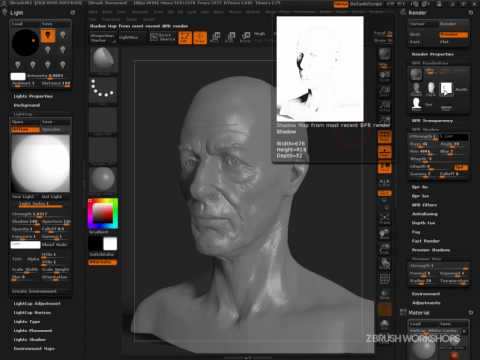Select the Scale tool in the top shelf
The image size is (480, 360).
[x=230, y=38]
